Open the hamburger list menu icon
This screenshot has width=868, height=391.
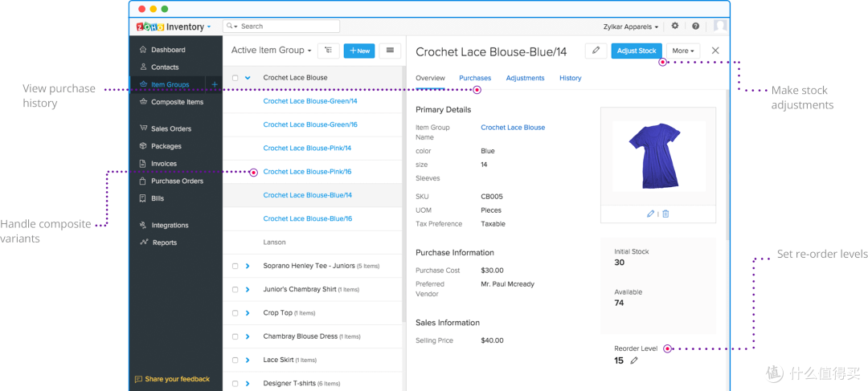click(x=391, y=51)
